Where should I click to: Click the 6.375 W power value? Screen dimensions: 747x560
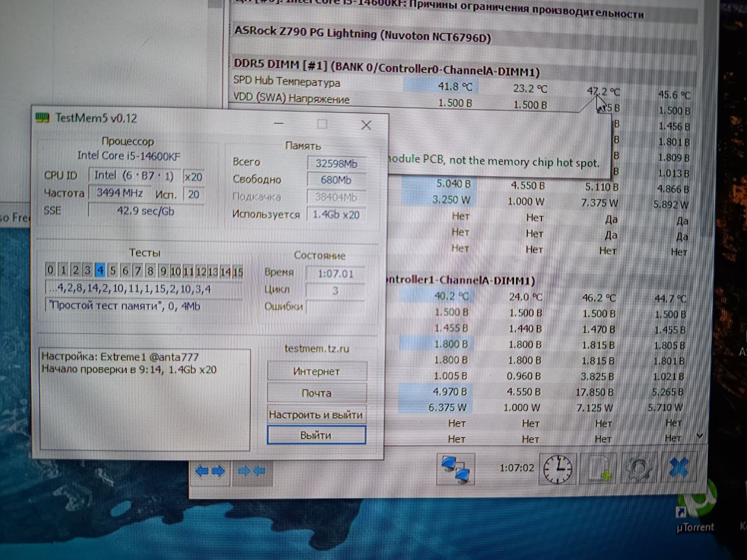click(448, 407)
